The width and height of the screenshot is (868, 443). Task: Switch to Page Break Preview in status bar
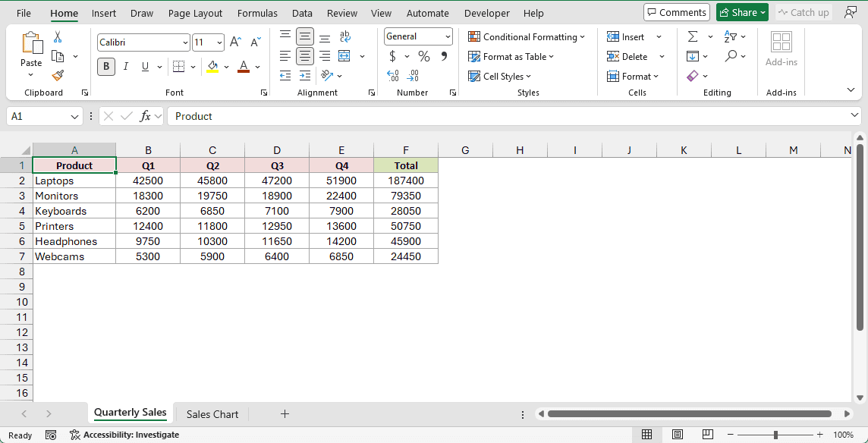707,434
